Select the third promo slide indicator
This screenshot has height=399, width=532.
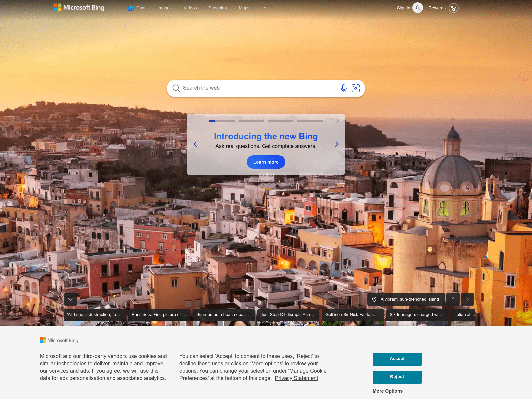point(281,121)
